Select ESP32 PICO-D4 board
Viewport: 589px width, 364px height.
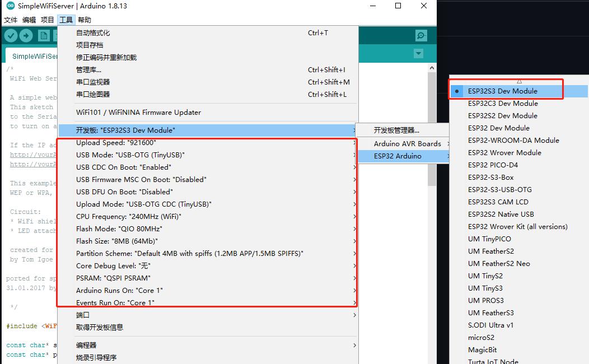coord(518,165)
